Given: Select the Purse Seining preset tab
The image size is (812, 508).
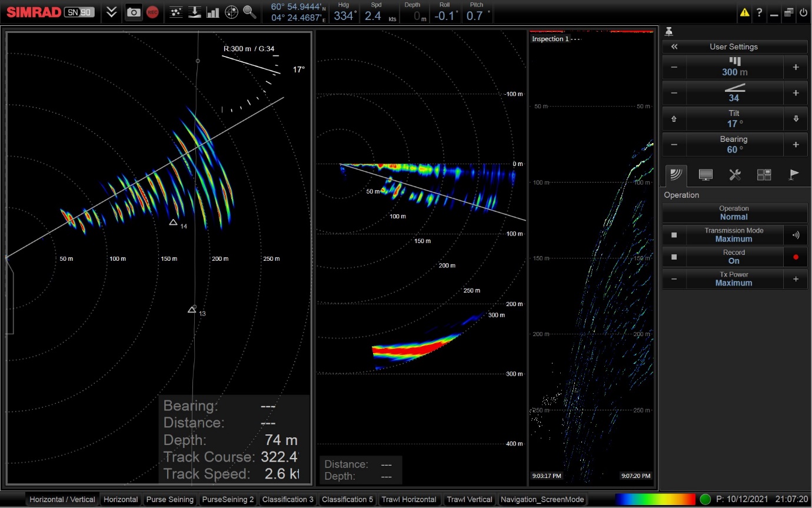Looking at the screenshot, I should [x=170, y=499].
